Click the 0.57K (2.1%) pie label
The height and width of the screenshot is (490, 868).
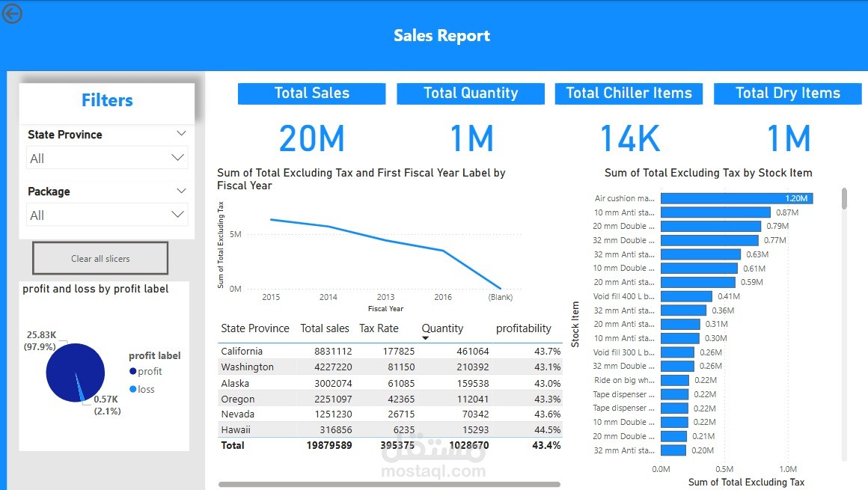click(107, 405)
